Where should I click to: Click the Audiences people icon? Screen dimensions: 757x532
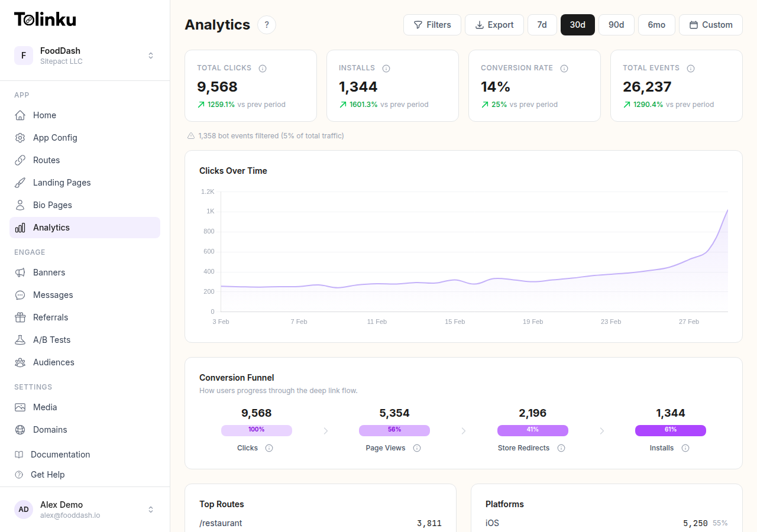pyautogui.click(x=21, y=362)
